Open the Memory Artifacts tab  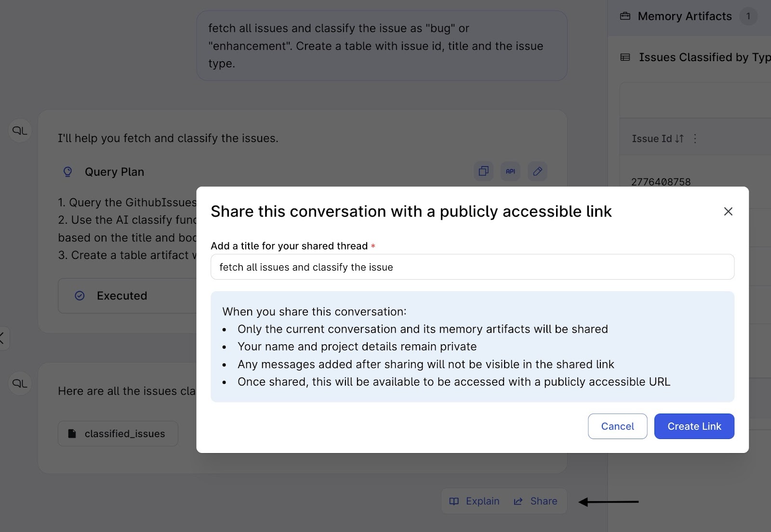(684, 16)
